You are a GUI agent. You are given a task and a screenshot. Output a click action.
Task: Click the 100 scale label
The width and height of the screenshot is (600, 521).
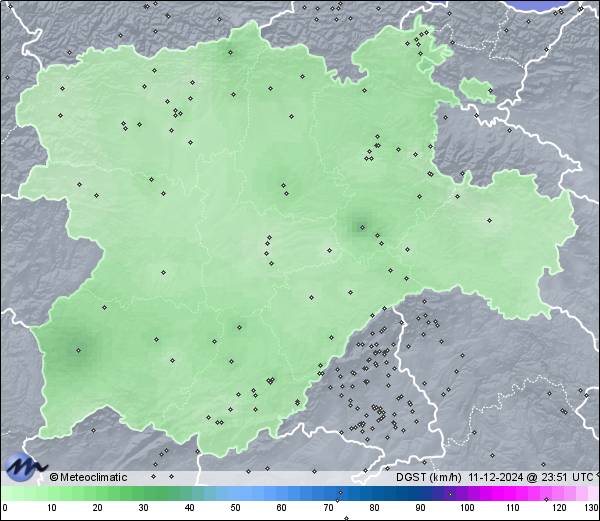(x=467, y=508)
